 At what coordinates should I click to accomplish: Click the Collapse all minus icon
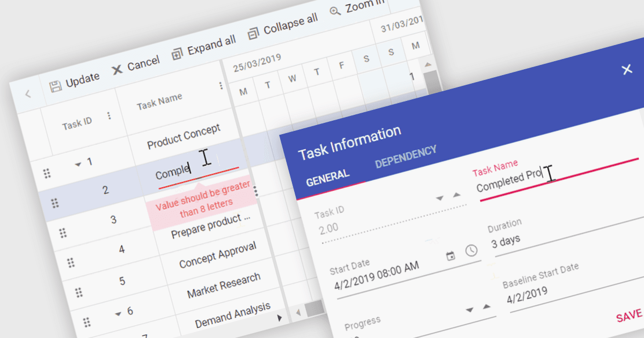[x=253, y=34]
